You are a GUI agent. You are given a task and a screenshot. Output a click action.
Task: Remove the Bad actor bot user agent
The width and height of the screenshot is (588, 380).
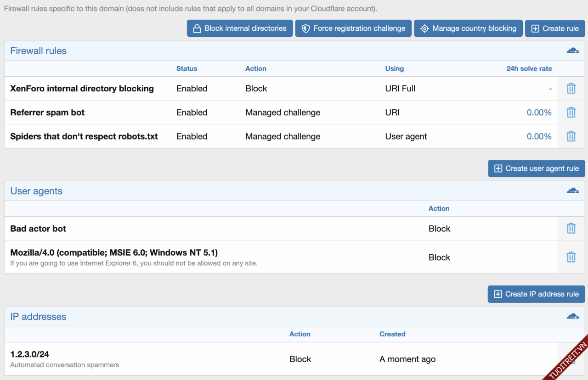tap(571, 229)
